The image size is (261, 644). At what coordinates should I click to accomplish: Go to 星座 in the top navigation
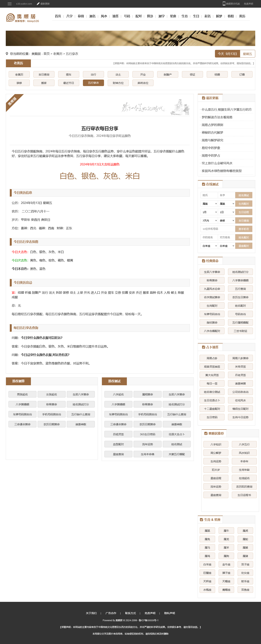173,16
